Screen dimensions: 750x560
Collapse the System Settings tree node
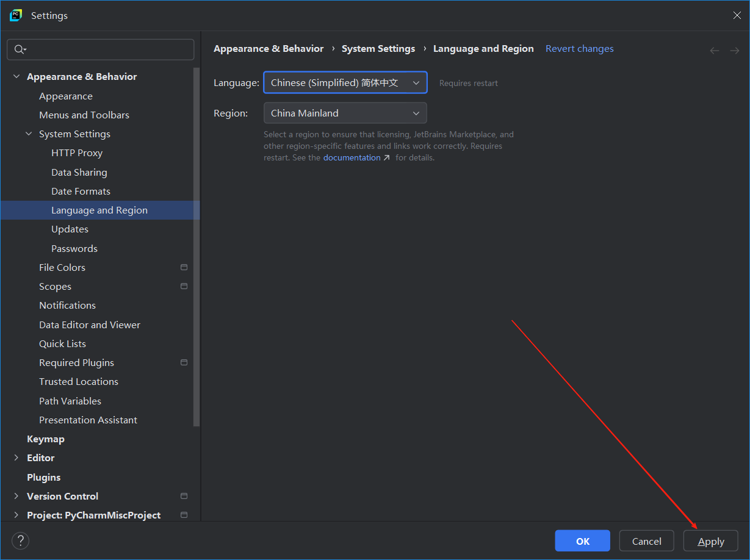click(29, 134)
